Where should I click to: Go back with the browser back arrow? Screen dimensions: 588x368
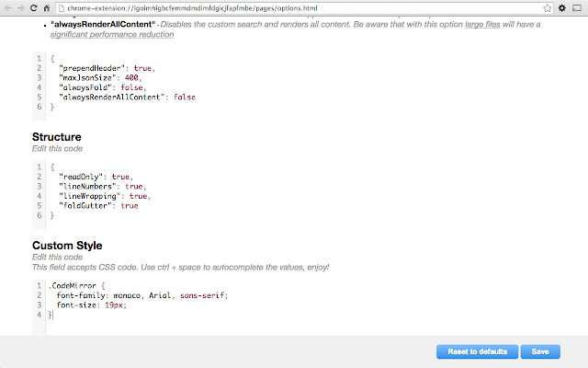click(x=8, y=8)
